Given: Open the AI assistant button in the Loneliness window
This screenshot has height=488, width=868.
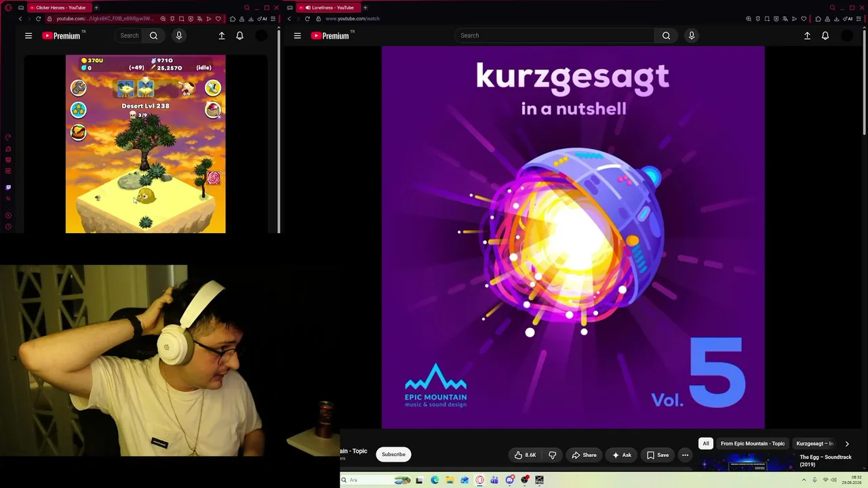Looking at the screenshot, I should (x=848, y=19).
